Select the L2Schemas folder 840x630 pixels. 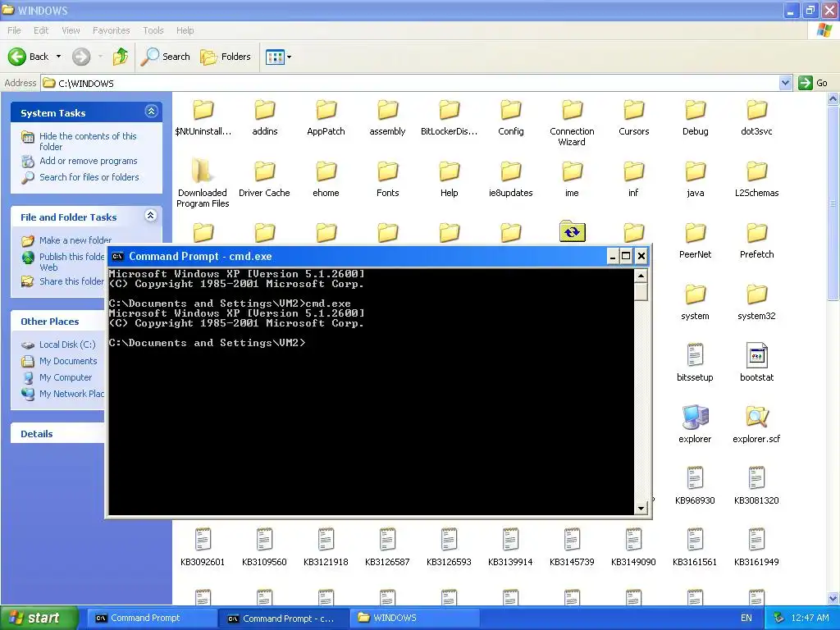(756, 179)
